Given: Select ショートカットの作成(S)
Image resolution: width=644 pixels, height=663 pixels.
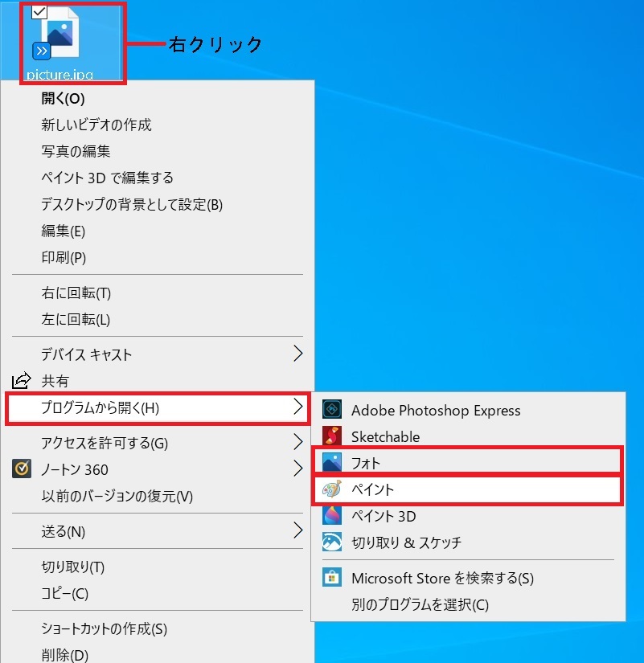Looking at the screenshot, I should tap(104, 628).
